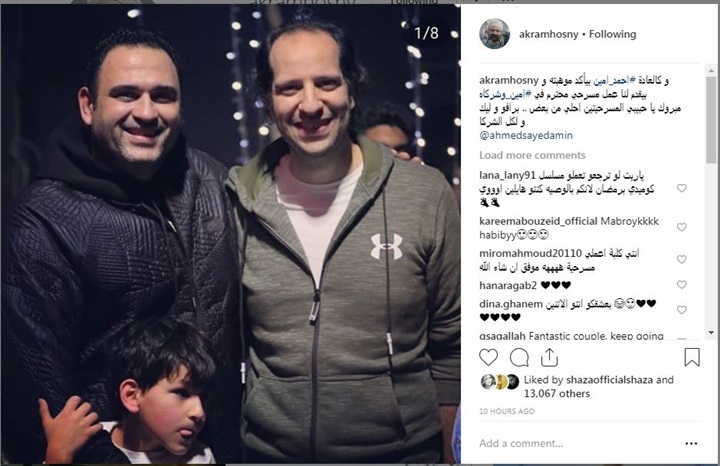
Task: Open the three-dot options next to Add a comment
Action: pos(691,444)
